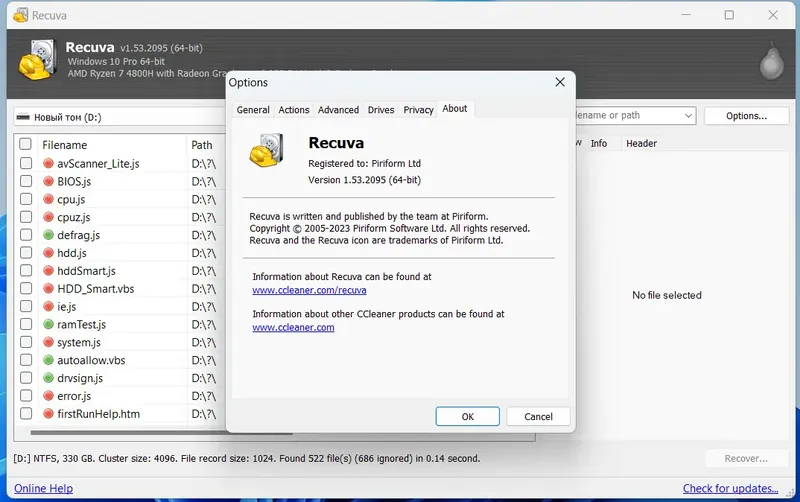Click the red status dot beside BIOS.js

pyautogui.click(x=48, y=181)
